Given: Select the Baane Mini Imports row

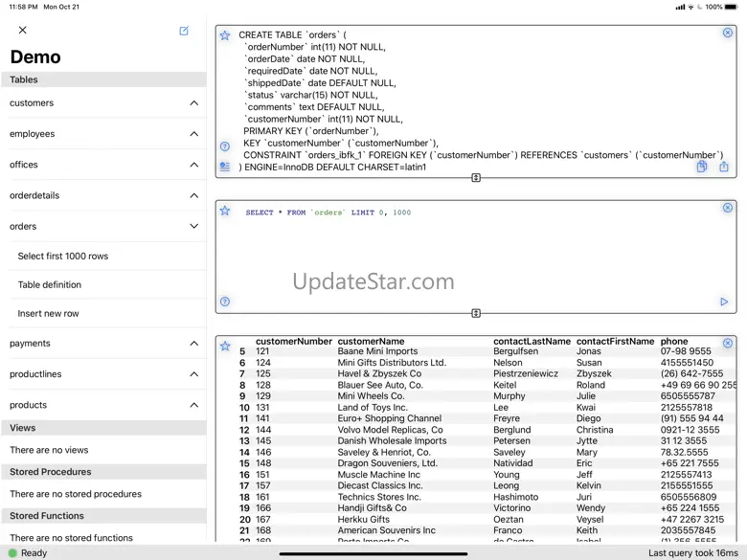Looking at the screenshot, I should point(486,351).
